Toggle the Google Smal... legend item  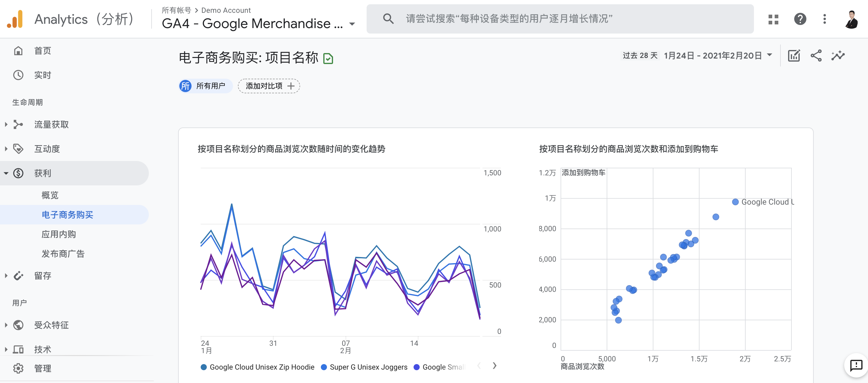(439, 367)
